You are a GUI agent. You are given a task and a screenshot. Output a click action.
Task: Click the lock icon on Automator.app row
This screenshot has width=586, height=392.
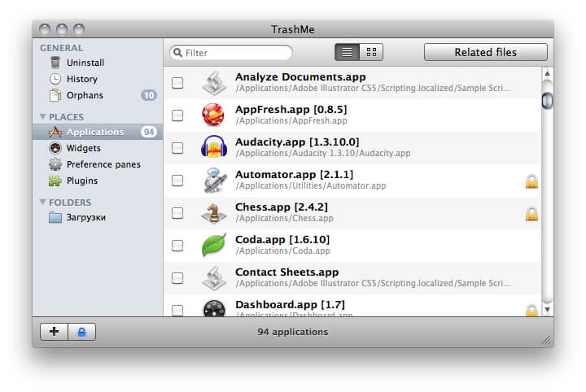click(531, 181)
